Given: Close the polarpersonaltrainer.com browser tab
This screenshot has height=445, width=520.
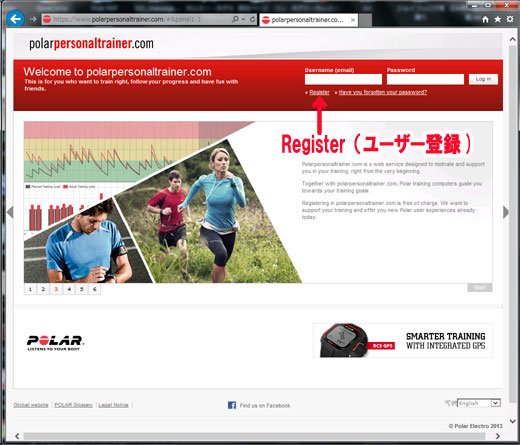Looking at the screenshot, I should (353, 20).
